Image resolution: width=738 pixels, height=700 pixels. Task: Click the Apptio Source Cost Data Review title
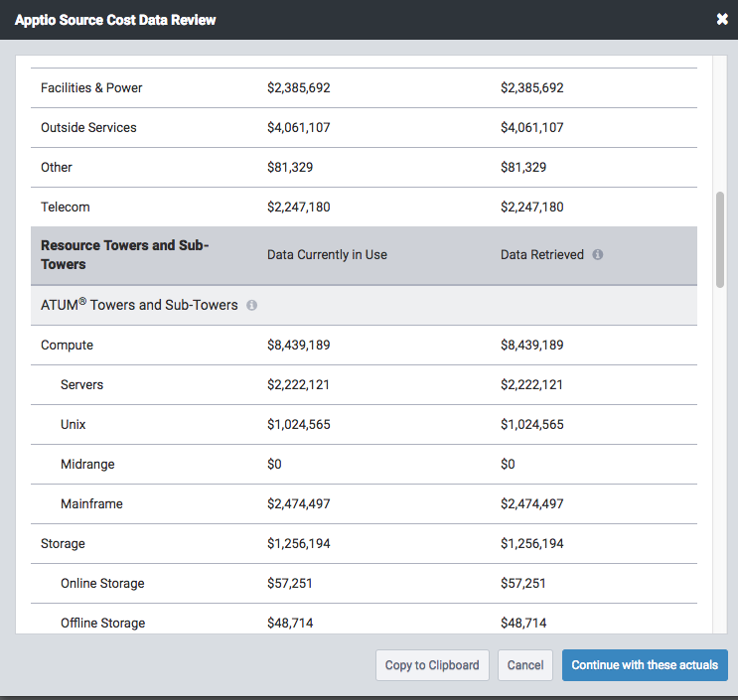pos(115,20)
